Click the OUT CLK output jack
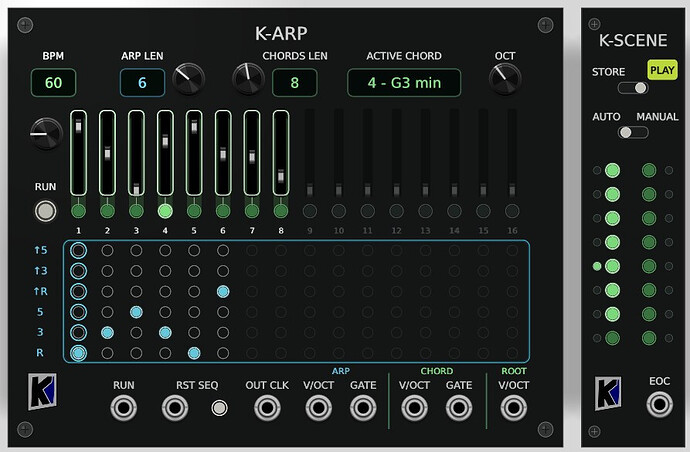The height and width of the screenshot is (452, 690). click(x=267, y=408)
